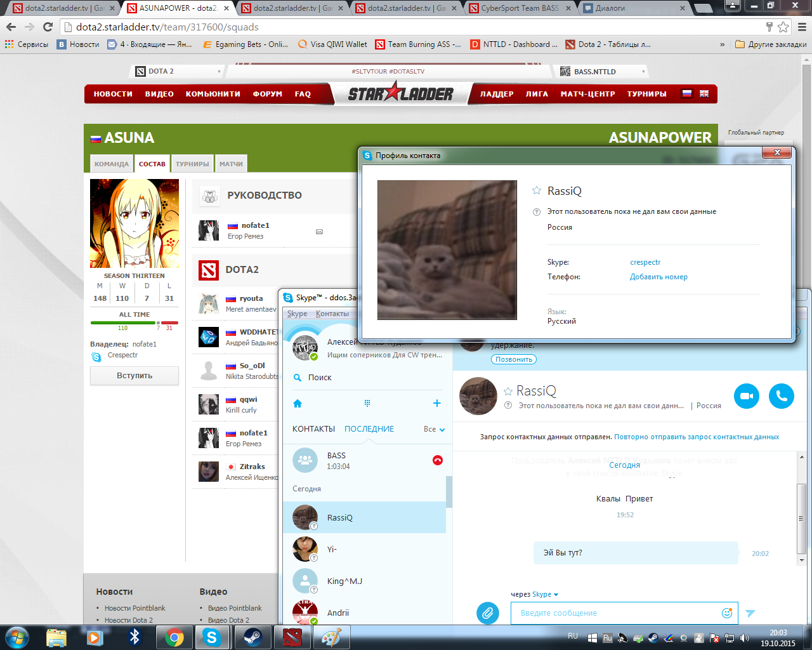
Task: Send the message with the arrow icon
Action: (750, 613)
